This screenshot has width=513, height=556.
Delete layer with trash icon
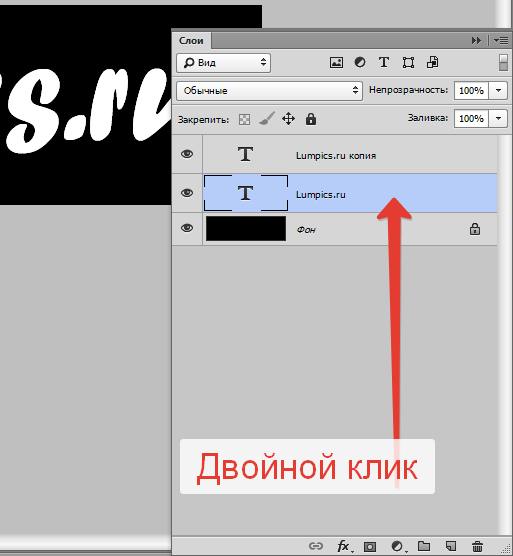(x=478, y=546)
